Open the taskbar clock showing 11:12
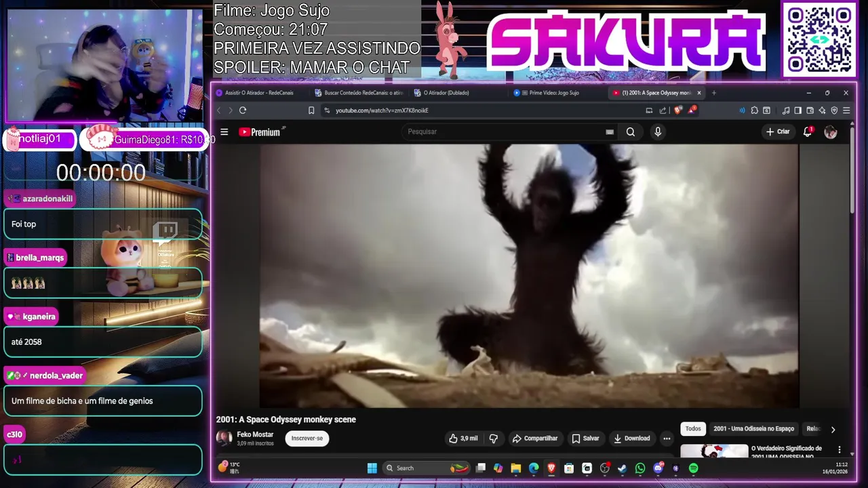The height and width of the screenshot is (488, 868). pos(836,468)
